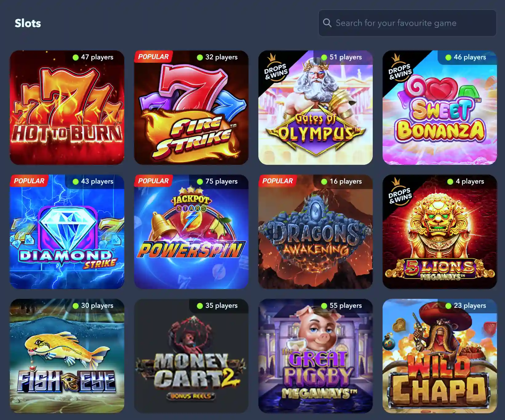The height and width of the screenshot is (420, 505).
Task: Launch Money Cart 2 Bonus Reels
Action: pos(191,356)
